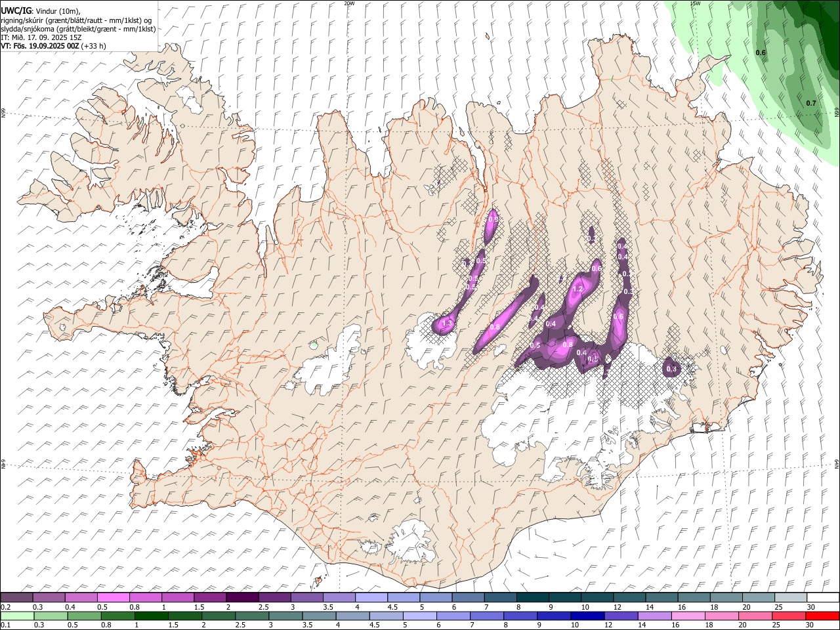Click the navy blue 10 swatch in bottom legend

[x=587, y=616]
